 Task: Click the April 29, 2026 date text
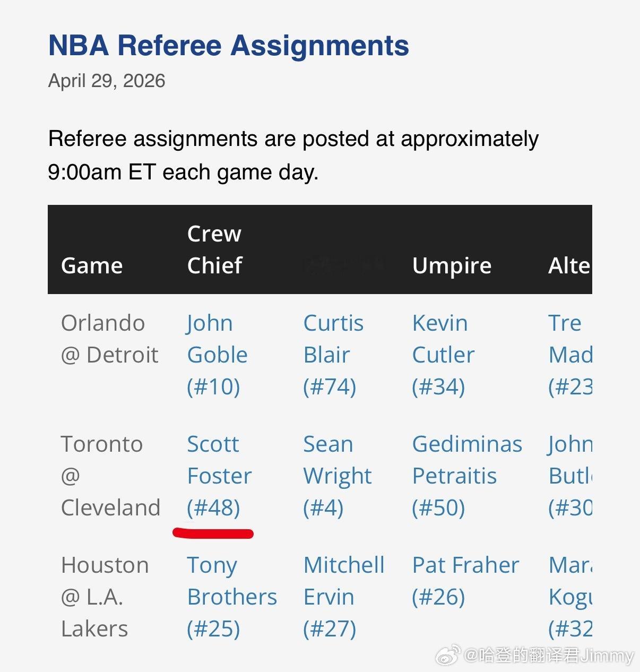coord(107,81)
